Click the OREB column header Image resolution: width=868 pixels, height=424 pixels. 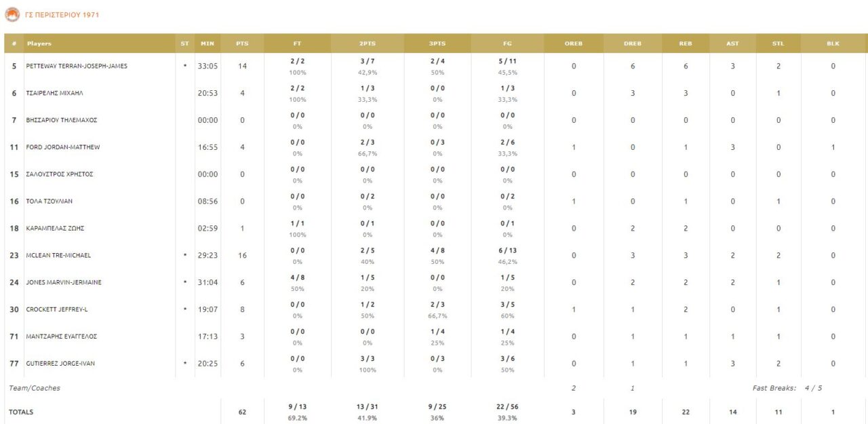pos(573,43)
